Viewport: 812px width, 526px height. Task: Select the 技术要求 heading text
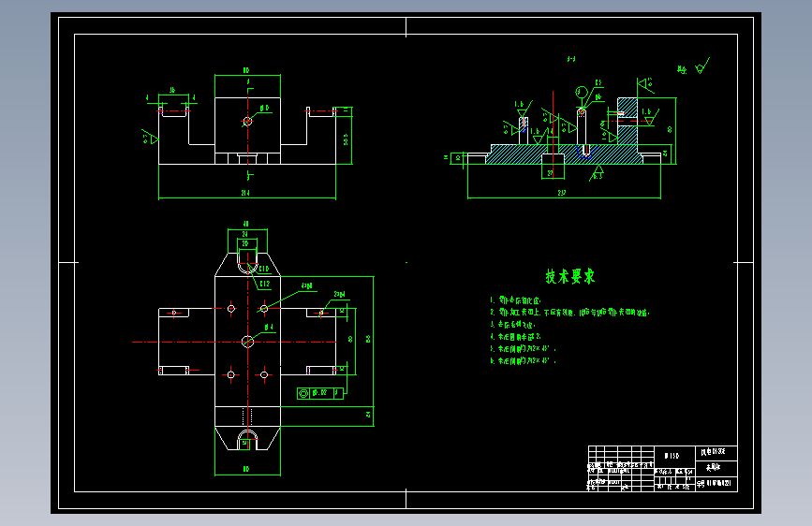570,276
